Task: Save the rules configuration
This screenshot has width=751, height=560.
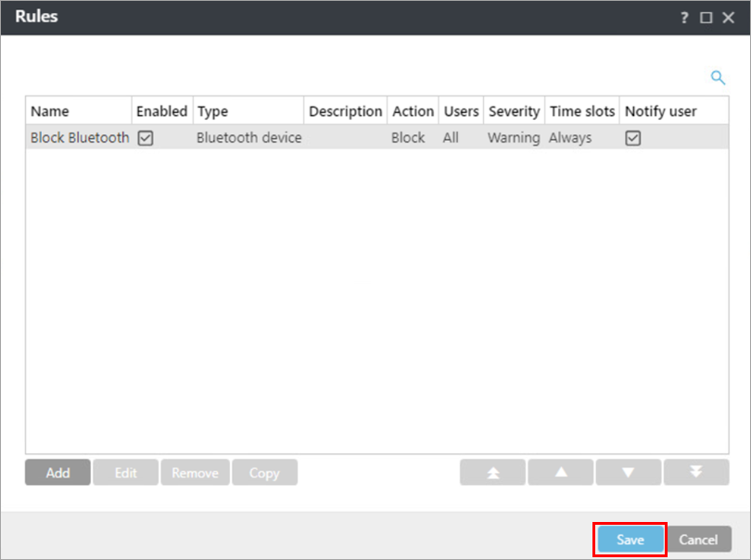Action: [x=630, y=540]
